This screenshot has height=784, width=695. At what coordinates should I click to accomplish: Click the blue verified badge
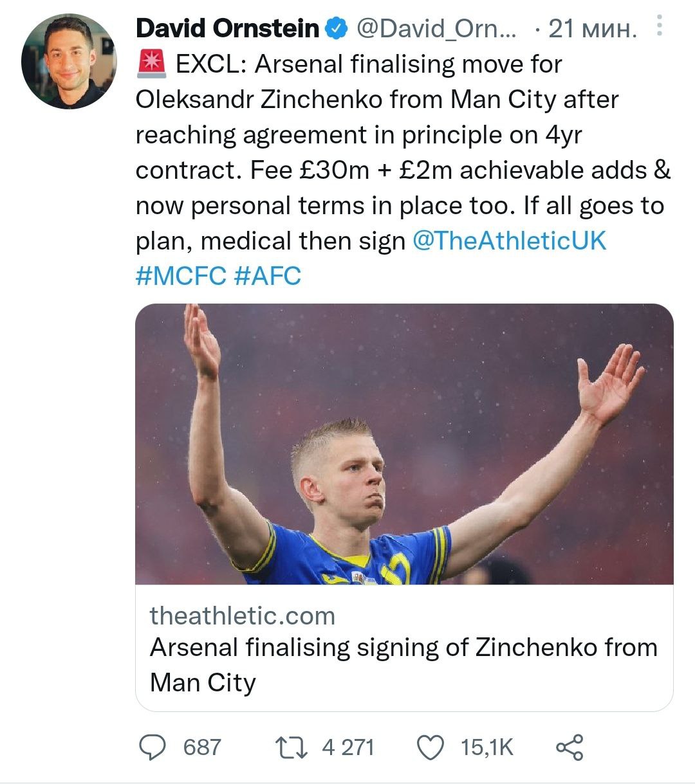(x=336, y=28)
